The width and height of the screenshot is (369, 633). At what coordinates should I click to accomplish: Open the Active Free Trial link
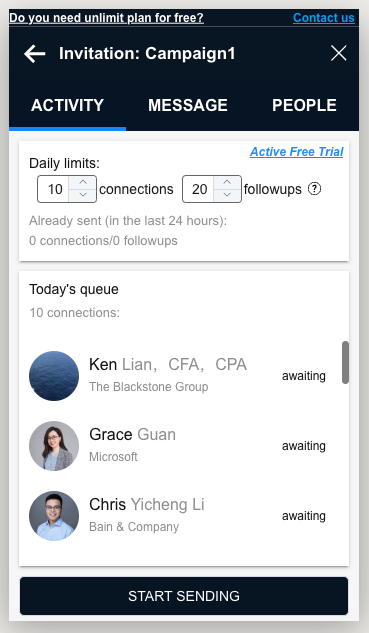click(297, 152)
